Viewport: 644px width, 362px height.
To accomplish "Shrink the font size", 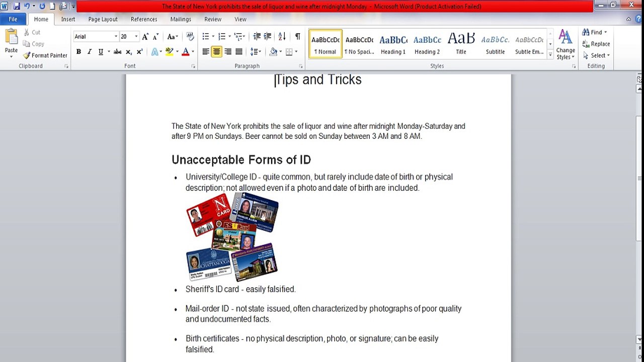I will pos(156,37).
